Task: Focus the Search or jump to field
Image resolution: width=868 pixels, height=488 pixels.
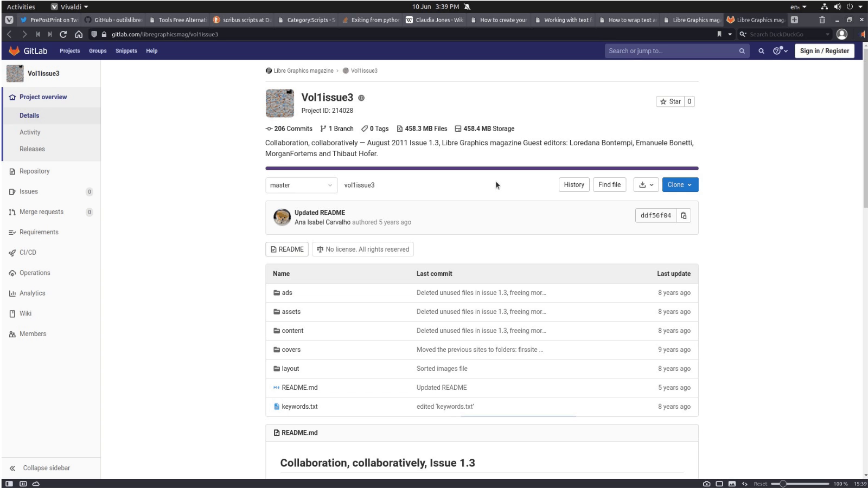Action: (676, 51)
